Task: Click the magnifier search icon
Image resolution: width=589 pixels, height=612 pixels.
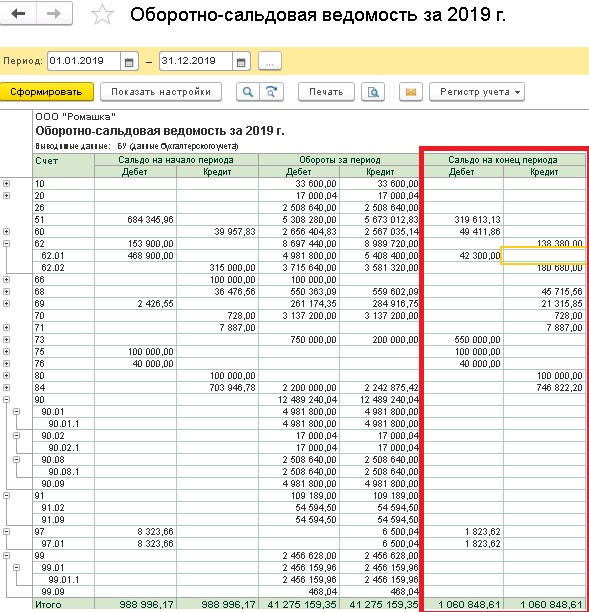Action: [x=248, y=92]
